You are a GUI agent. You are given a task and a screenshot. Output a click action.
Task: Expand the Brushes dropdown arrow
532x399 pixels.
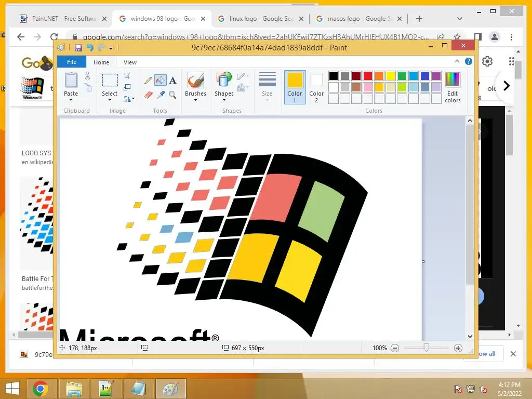pyautogui.click(x=195, y=100)
